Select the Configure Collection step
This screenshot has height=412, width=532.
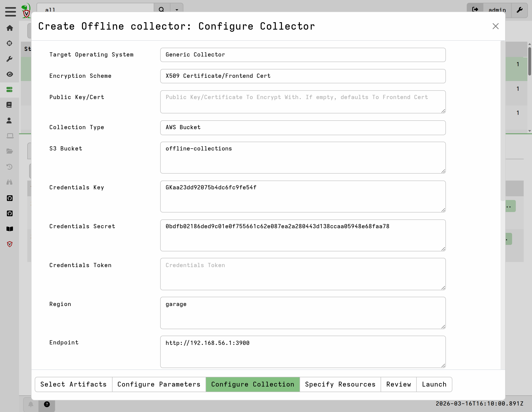pyautogui.click(x=253, y=384)
